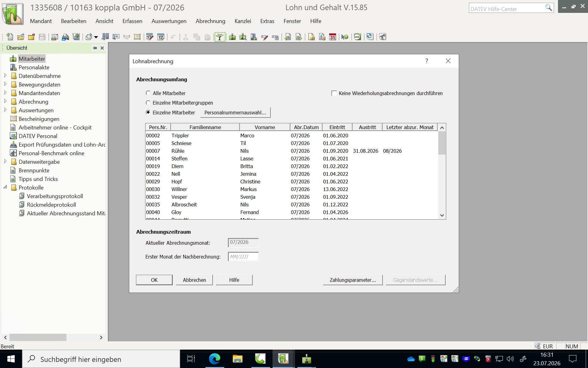The width and height of the screenshot is (588, 368).
Task: Click the new document toolbar icon
Action: coord(10,37)
